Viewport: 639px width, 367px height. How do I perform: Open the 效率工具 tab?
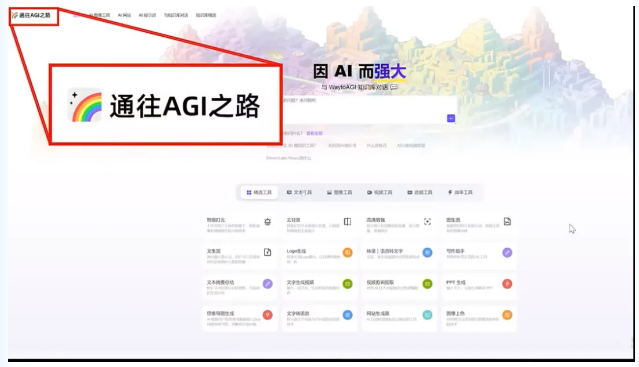click(460, 192)
